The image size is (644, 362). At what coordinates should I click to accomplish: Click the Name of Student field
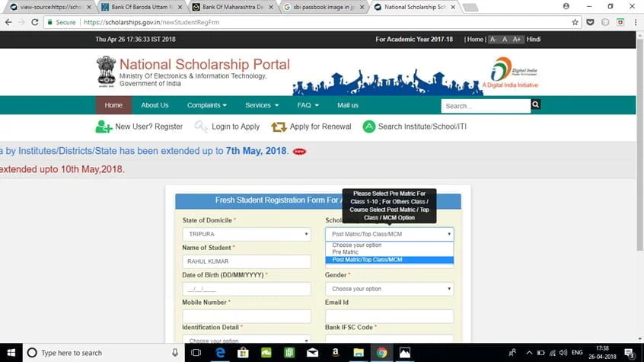(247, 261)
